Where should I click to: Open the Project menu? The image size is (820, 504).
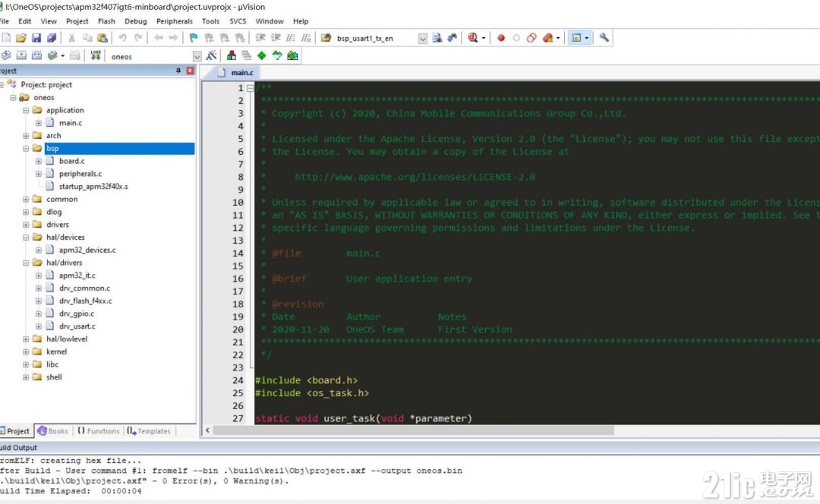point(77,21)
